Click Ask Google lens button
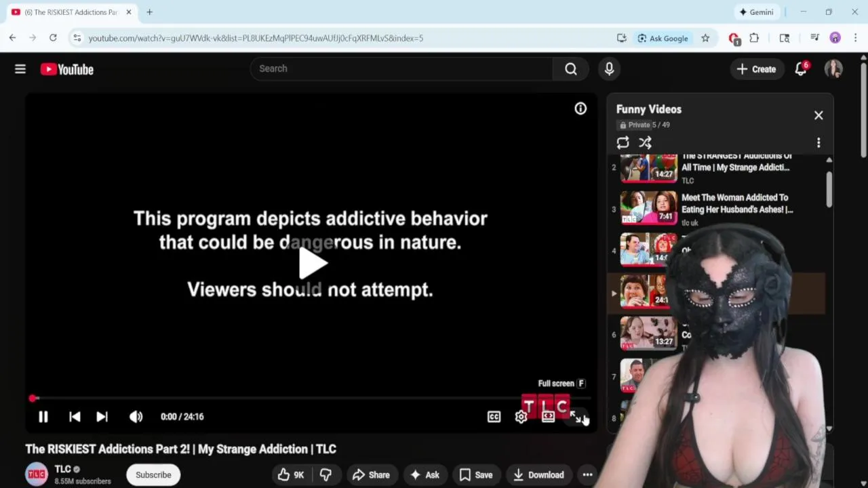868x488 pixels. (x=663, y=38)
